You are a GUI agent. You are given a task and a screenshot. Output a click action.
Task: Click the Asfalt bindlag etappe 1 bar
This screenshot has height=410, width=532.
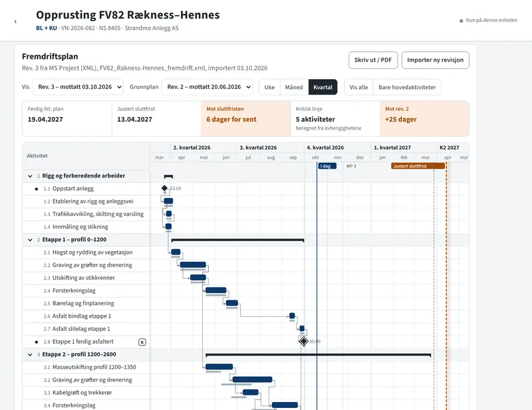tap(292, 316)
